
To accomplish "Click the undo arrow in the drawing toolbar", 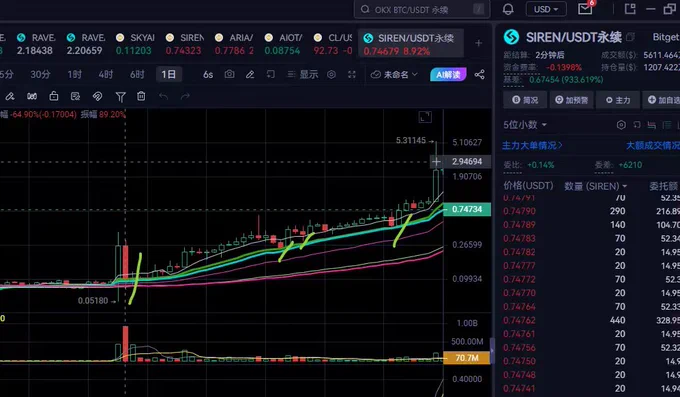I will point(163,96).
